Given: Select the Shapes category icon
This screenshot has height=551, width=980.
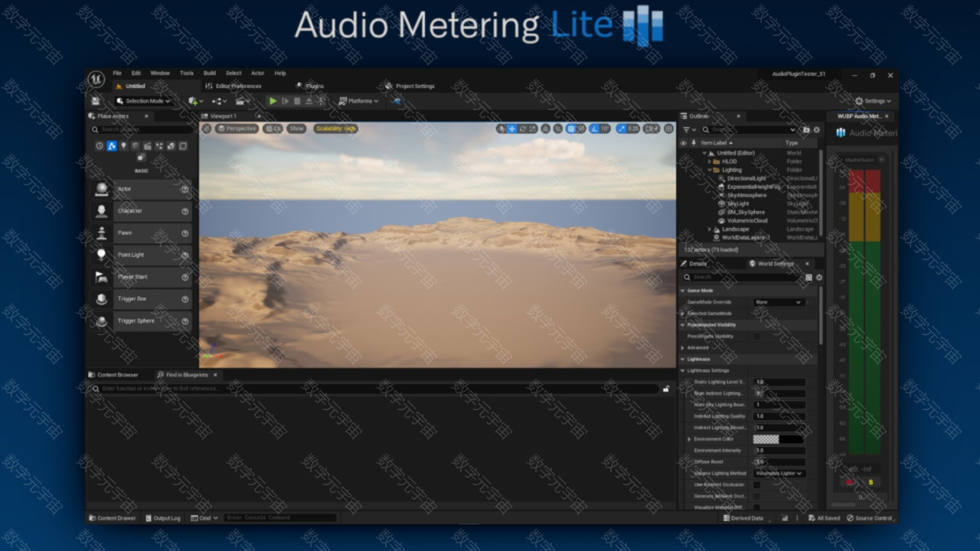Looking at the screenshot, I should pos(136,146).
